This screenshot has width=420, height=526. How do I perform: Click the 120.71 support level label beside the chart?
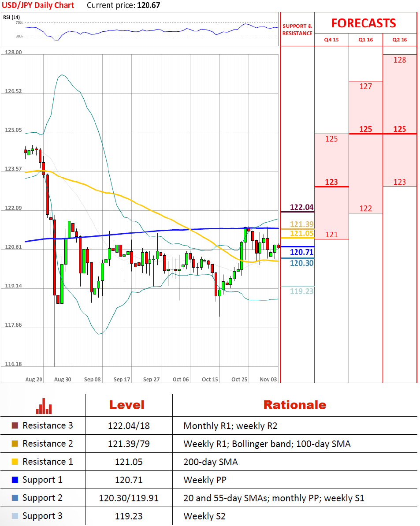[302, 252]
